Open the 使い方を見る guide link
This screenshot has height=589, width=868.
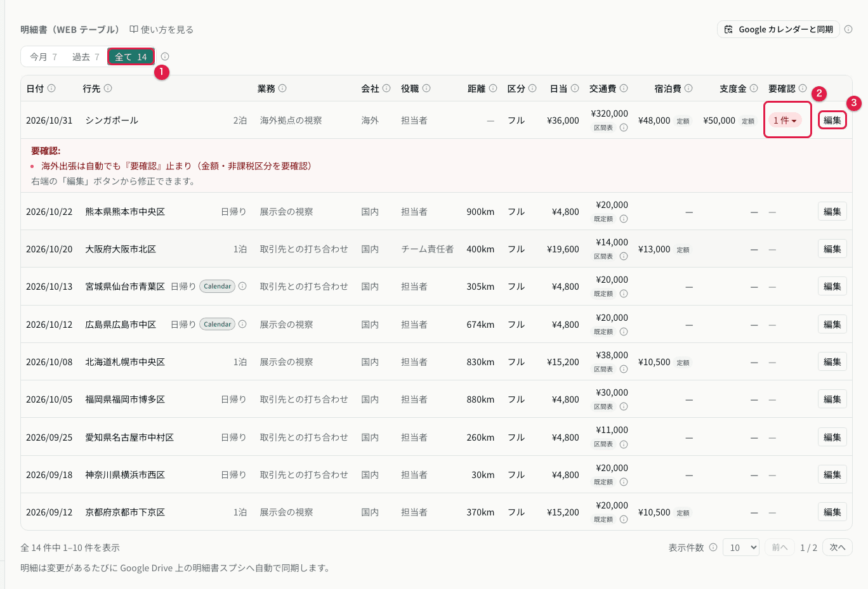tap(162, 30)
